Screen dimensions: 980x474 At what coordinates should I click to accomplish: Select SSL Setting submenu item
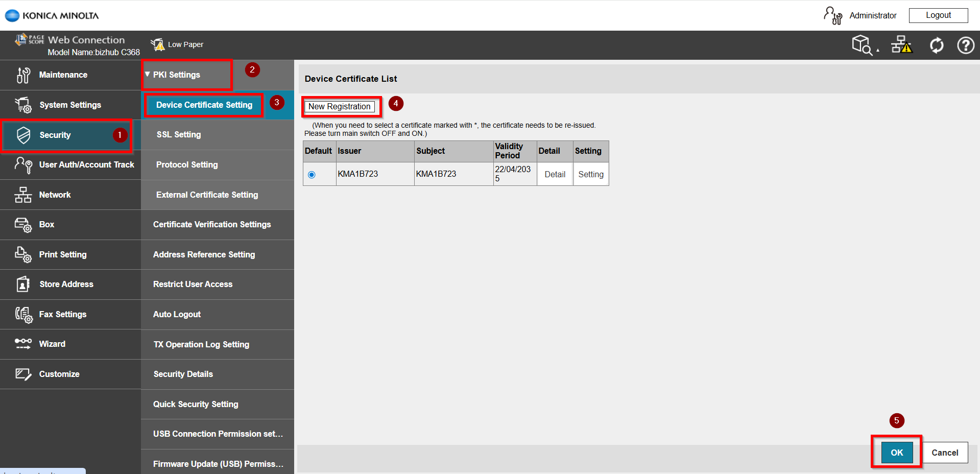pyautogui.click(x=179, y=135)
